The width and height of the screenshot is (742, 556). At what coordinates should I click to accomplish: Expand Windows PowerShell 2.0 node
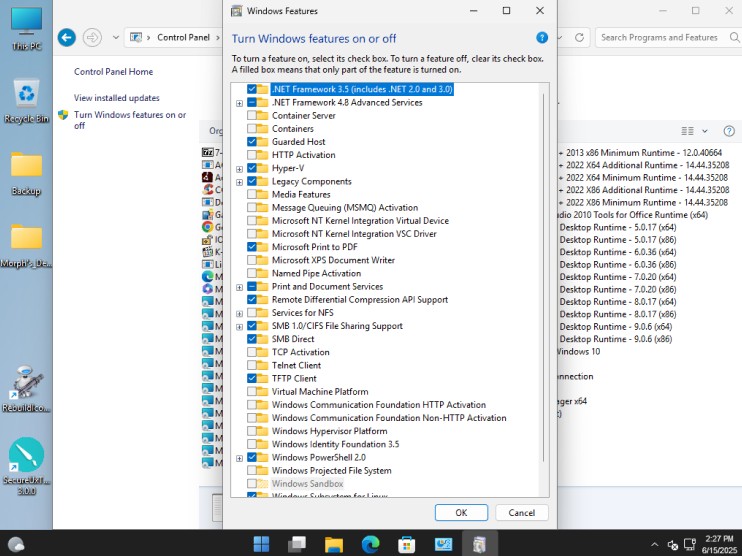pyautogui.click(x=239, y=458)
